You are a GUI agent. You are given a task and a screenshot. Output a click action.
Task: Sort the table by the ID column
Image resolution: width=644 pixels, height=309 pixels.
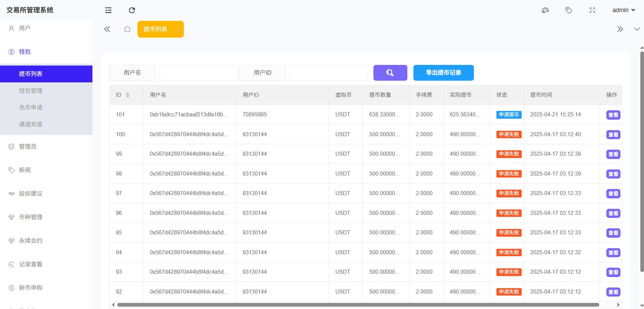pyautogui.click(x=128, y=95)
